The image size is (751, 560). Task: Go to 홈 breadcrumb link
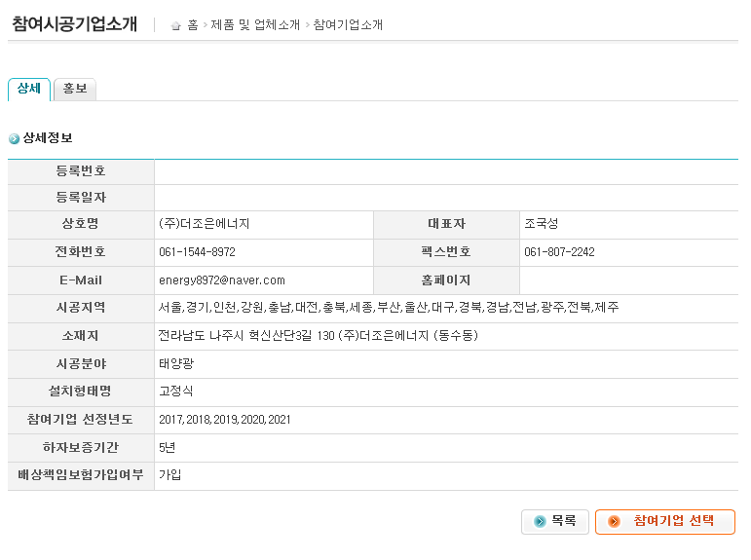[x=193, y=25]
